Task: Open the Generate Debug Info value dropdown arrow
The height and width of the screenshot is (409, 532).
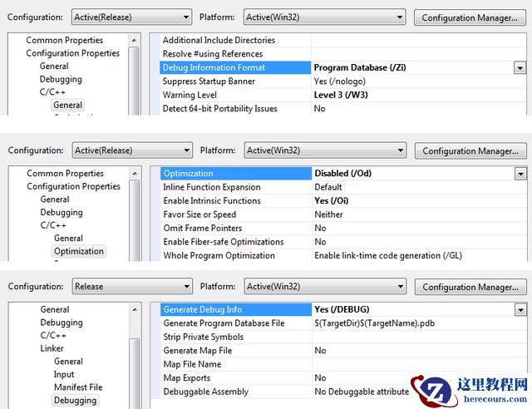Action: coord(520,309)
